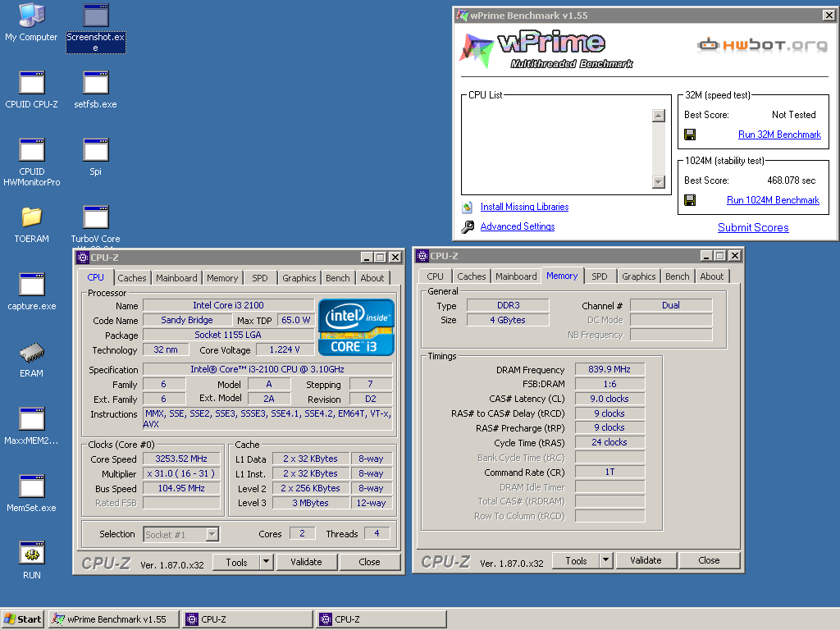Open SPD tab in left CPU-Z window

pos(260,278)
